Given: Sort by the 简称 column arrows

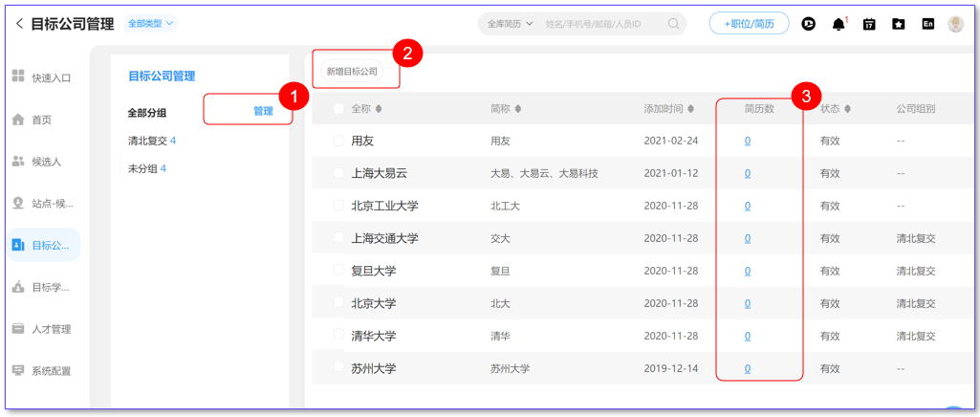Looking at the screenshot, I should click(517, 109).
